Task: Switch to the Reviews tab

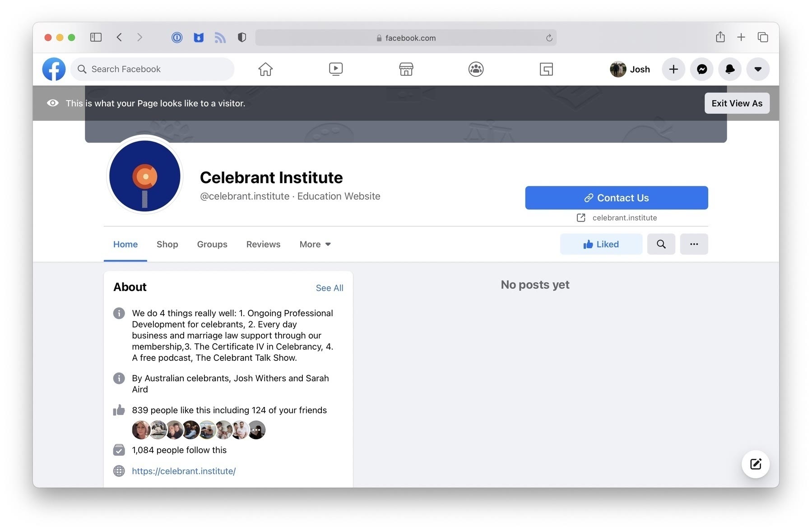Action: point(263,244)
